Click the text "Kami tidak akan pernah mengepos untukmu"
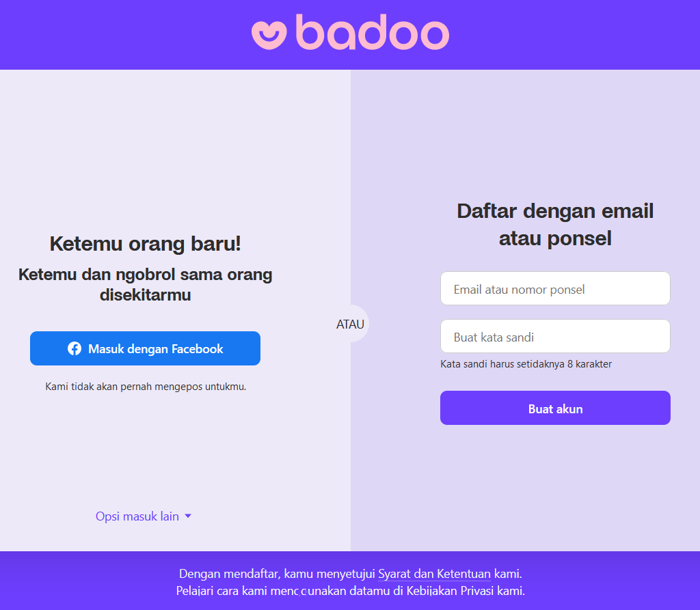 point(144,386)
